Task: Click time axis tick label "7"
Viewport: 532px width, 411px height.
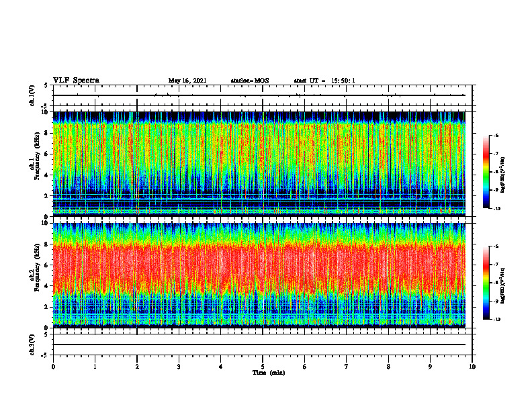Action: coord(347,367)
